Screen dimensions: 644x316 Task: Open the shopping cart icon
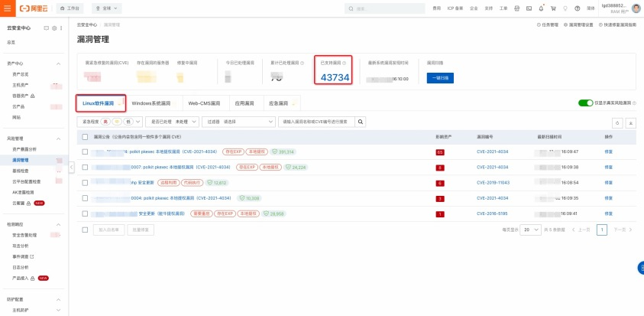553,8
